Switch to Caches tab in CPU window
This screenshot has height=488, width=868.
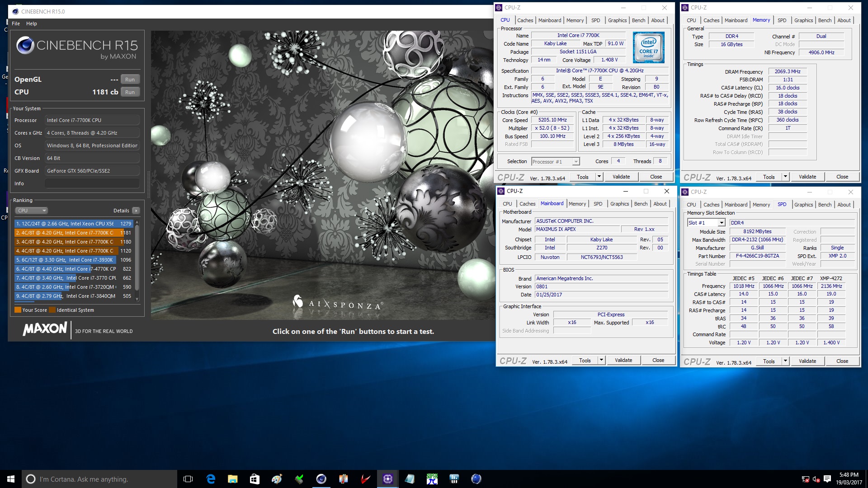pyautogui.click(x=525, y=20)
